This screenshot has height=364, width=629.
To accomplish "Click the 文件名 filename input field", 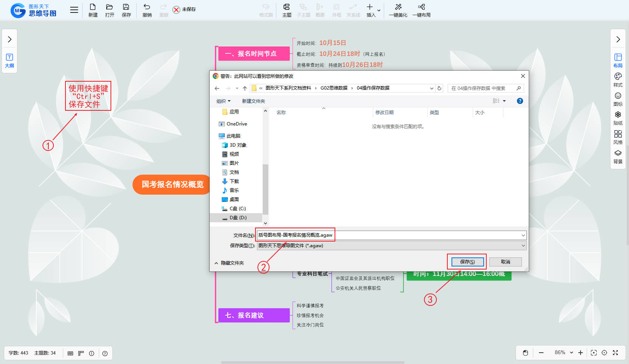I will [x=390, y=235].
